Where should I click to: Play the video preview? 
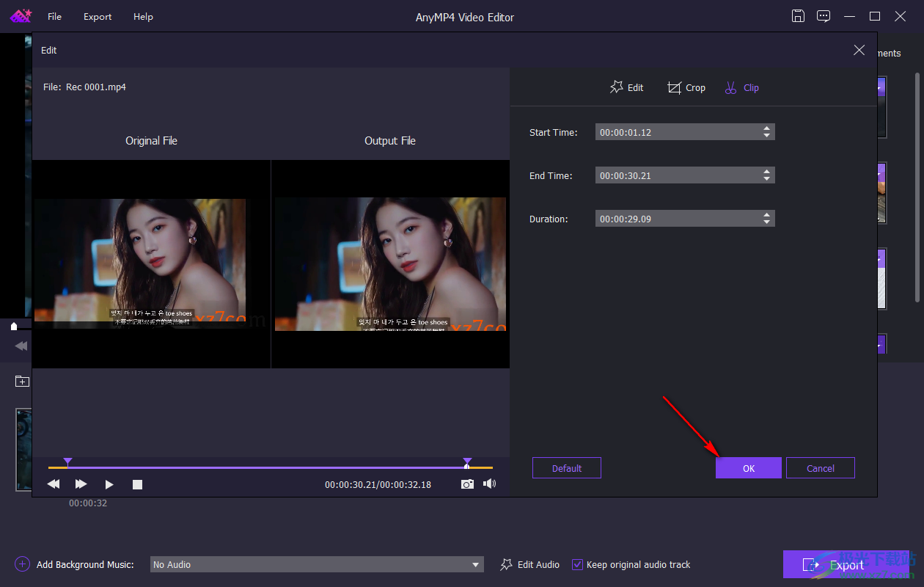click(109, 484)
